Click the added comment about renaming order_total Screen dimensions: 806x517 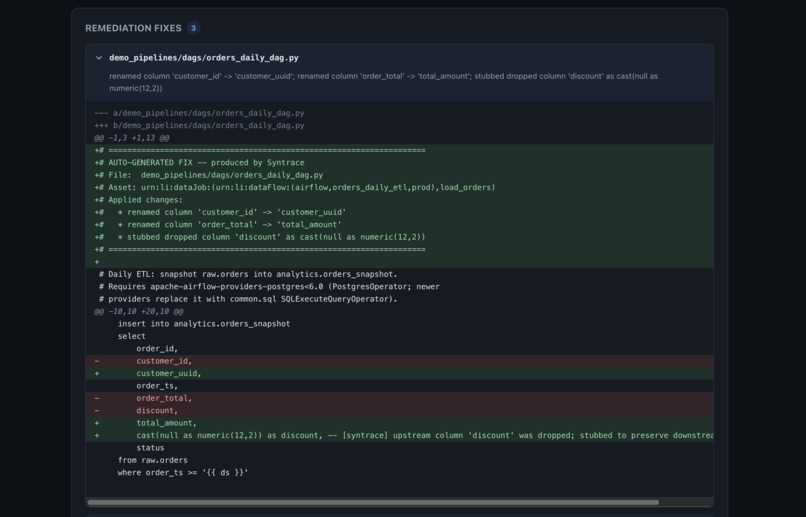tap(218, 225)
